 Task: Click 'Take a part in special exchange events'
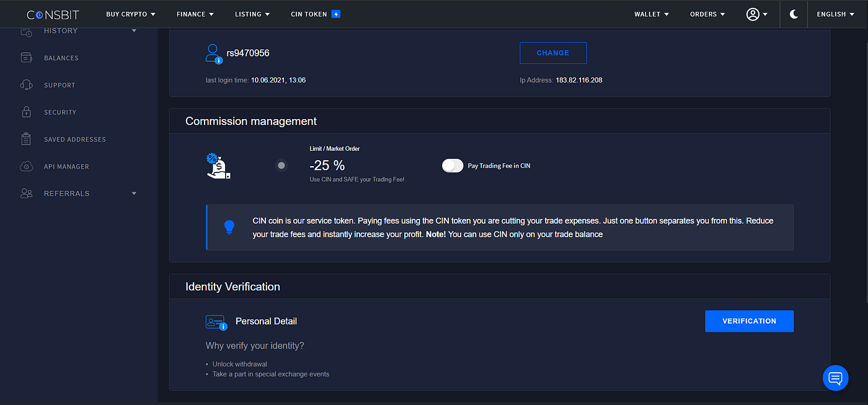coord(271,374)
